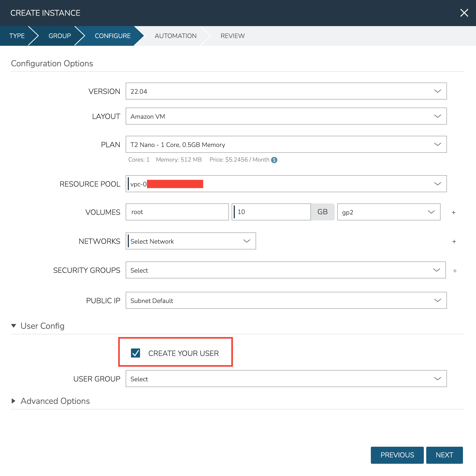This screenshot has width=476, height=476.
Task: Go to the Group wizard step
Action: tap(60, 36)
